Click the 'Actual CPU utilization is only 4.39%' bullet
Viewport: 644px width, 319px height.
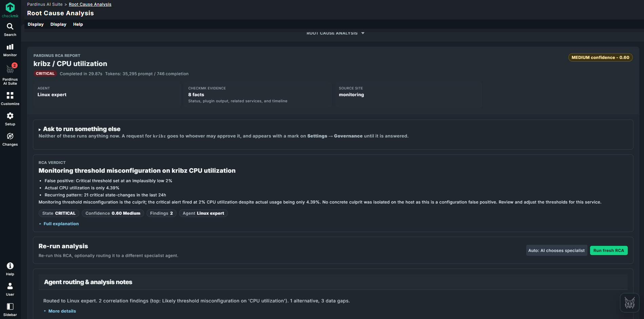click(82, 188)
